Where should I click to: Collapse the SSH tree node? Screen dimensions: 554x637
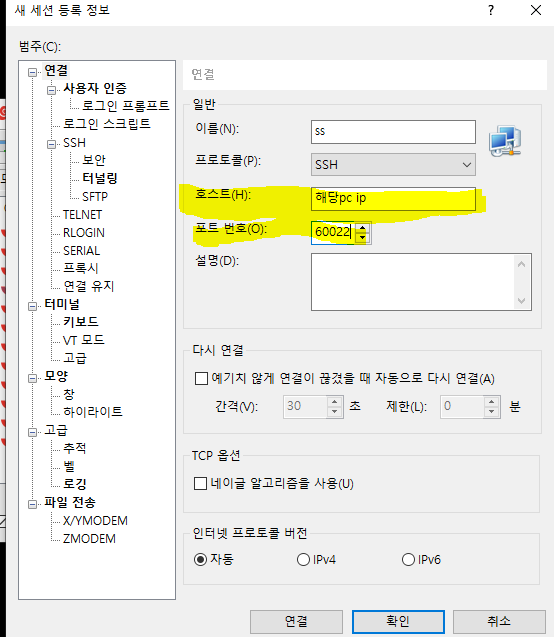[51, 144]
